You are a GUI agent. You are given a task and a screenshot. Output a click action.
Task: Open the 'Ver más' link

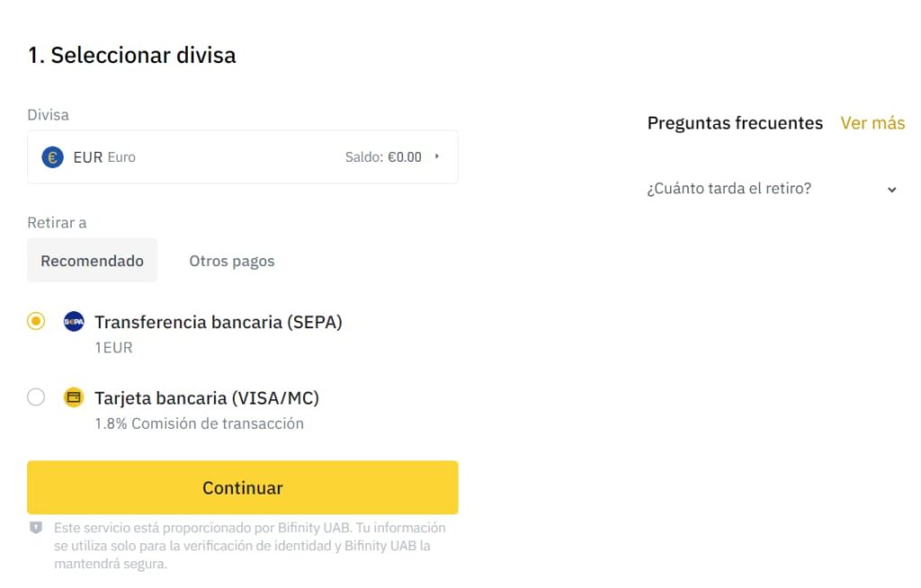point(872,123)
